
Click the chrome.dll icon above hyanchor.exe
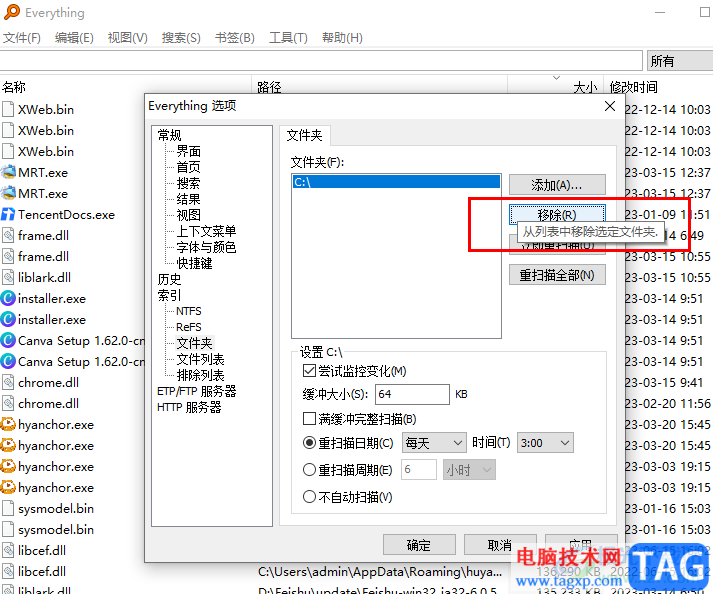(8, 403)
